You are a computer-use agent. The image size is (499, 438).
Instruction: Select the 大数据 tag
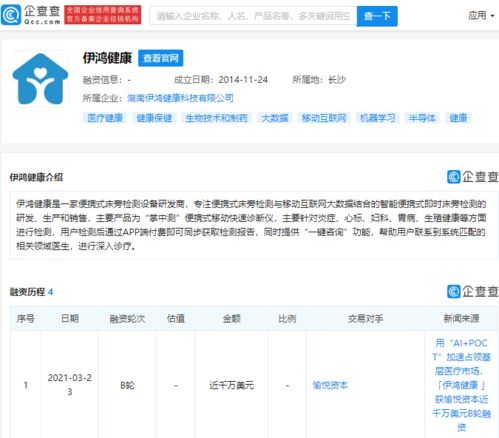pos(275,118)
